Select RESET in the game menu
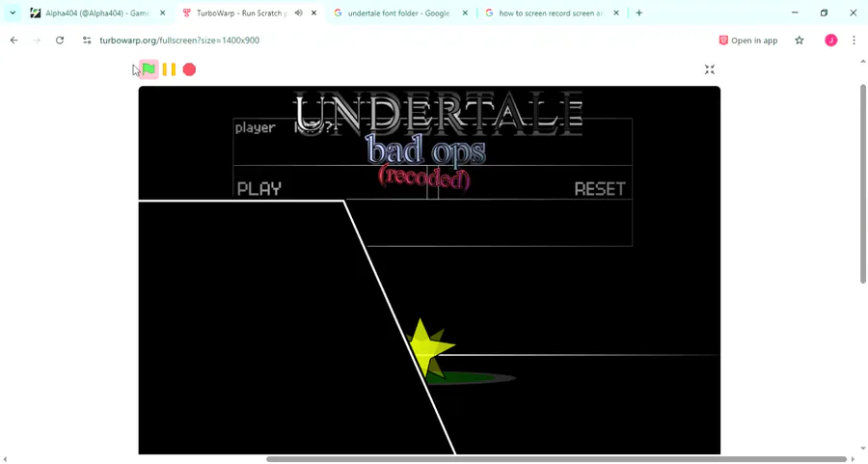868x464 pixels. [x=600, y=189]
